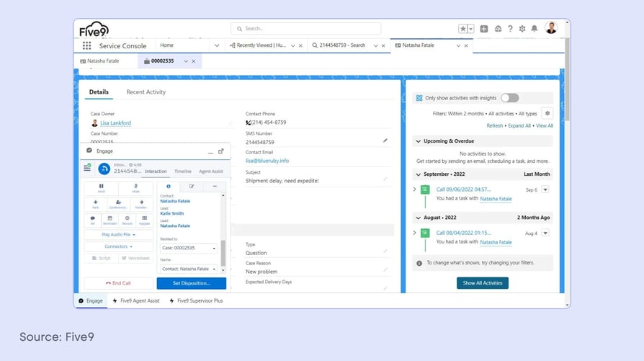Toggle Only show activities with insights
This screenshot has height=361, width=644.
(510, 98)
